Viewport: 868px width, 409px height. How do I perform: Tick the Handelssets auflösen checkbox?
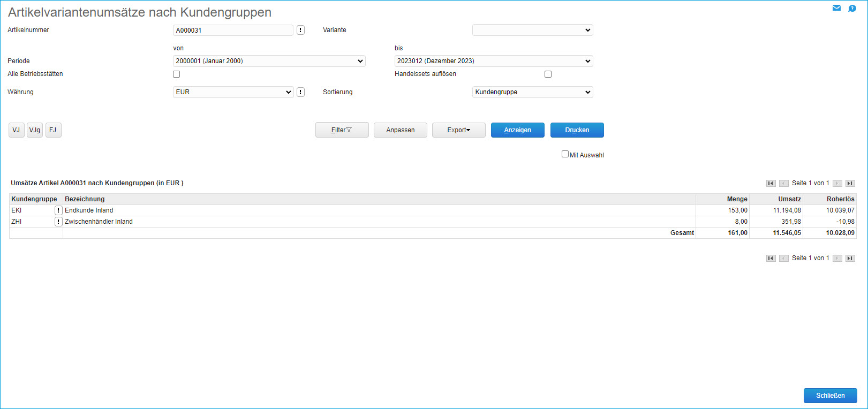(548, 74)
